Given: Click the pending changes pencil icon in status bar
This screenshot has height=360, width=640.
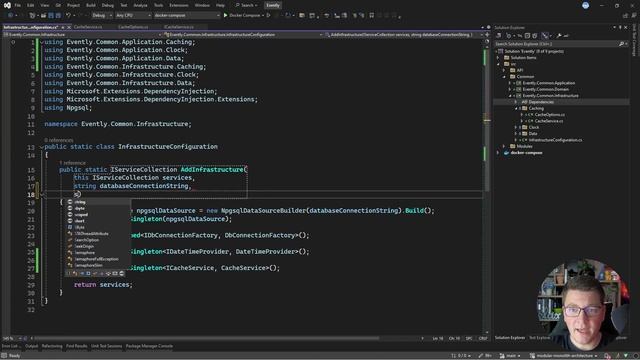Looking at the screenshot, I should (x=480, y=356).
